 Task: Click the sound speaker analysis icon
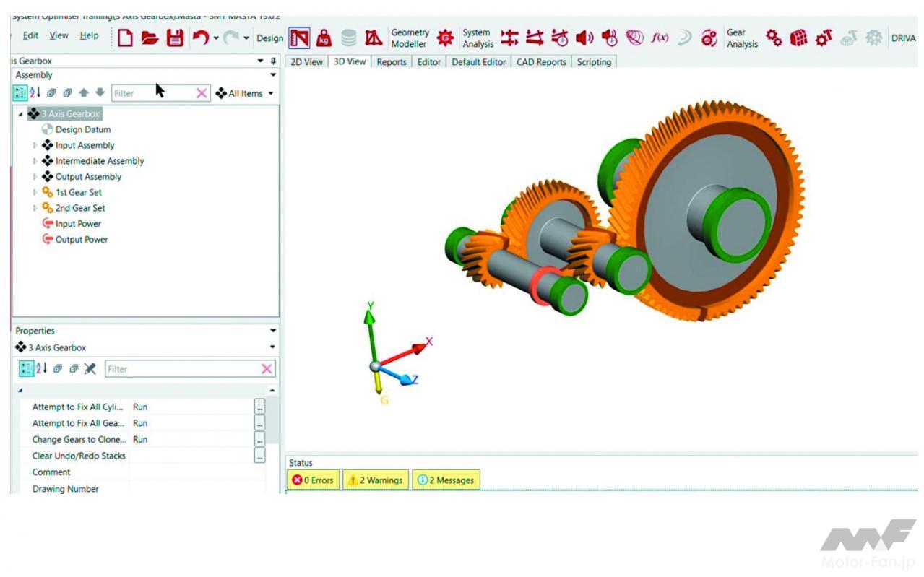point(584,38)
